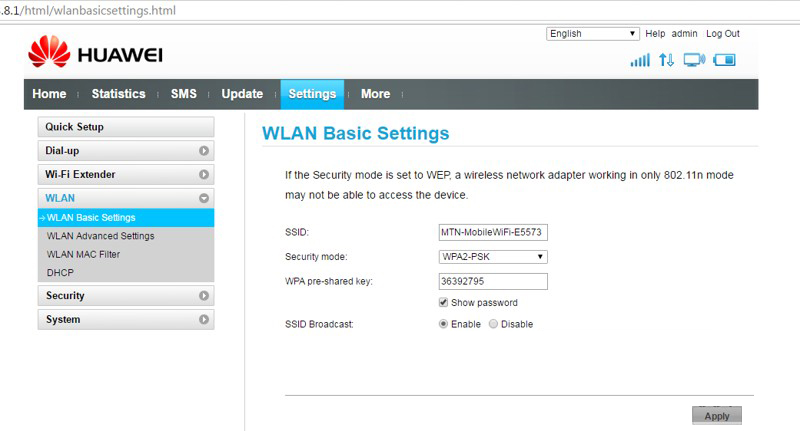Click the battery status icon

point(724,60)
